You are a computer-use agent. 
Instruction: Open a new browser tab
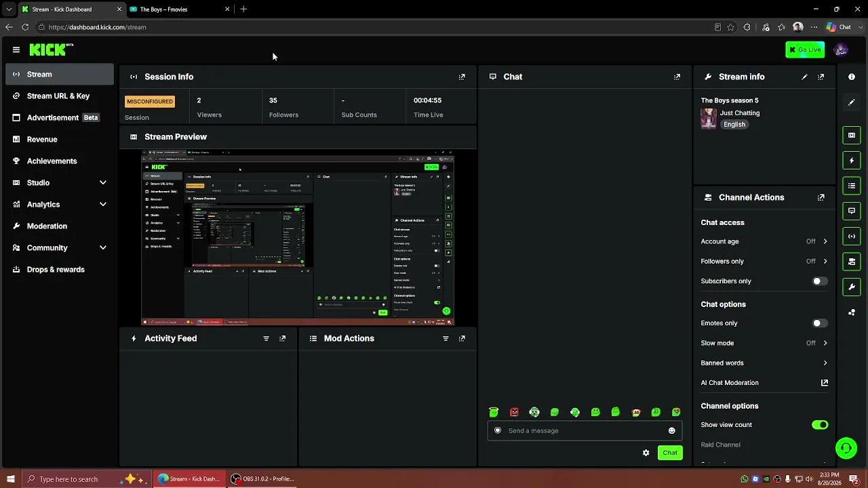click(x=243, y=9)
